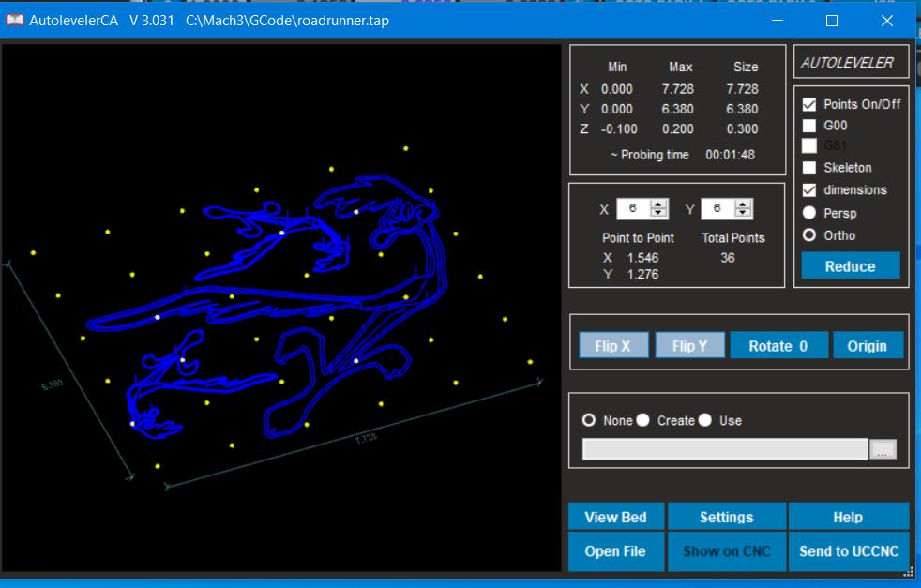Click the browse ellipsis button
921x588 pixels.
click(x=883, y=449)
